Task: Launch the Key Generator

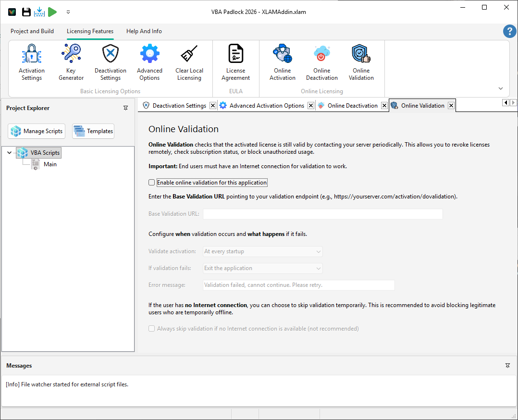Action: (71, 62)
